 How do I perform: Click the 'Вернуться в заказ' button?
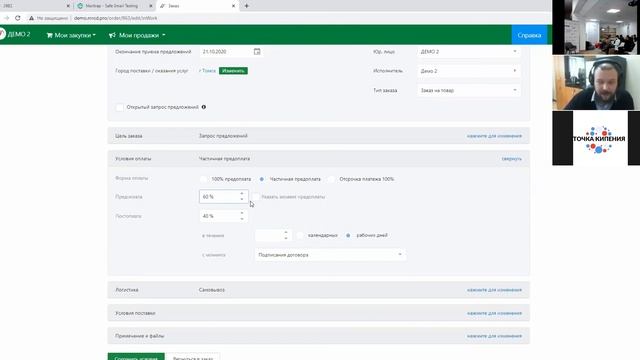pyautogui.click(x=193, y=357)
